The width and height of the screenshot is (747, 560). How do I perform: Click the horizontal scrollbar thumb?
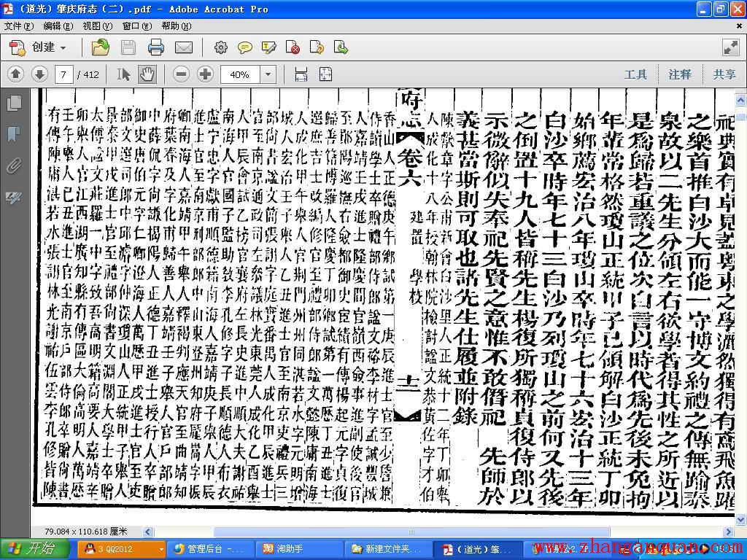(x=411, y=532)
